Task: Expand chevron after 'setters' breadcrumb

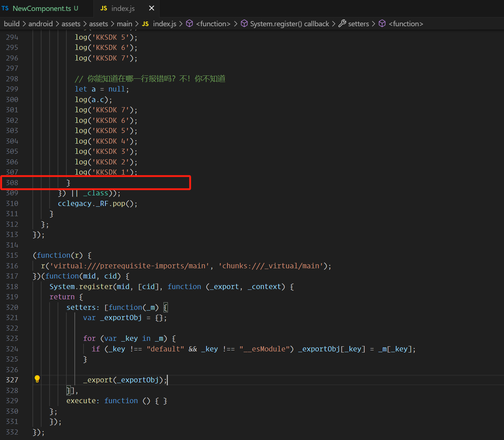Action: tap(373, 24)
